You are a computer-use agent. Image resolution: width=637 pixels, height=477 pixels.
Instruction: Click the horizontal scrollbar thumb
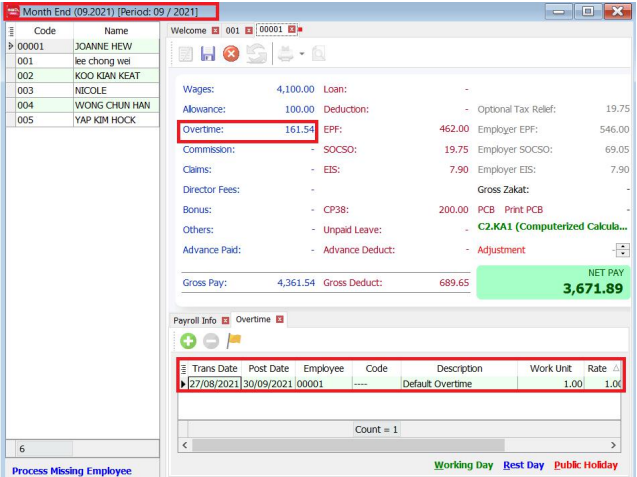pyautogui.click(x=348, y=445)
